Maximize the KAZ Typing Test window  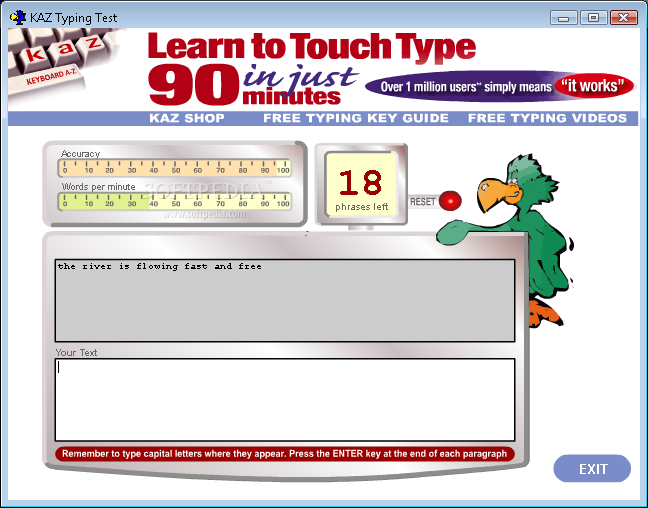pyautogui.click(x=593, y=18)
